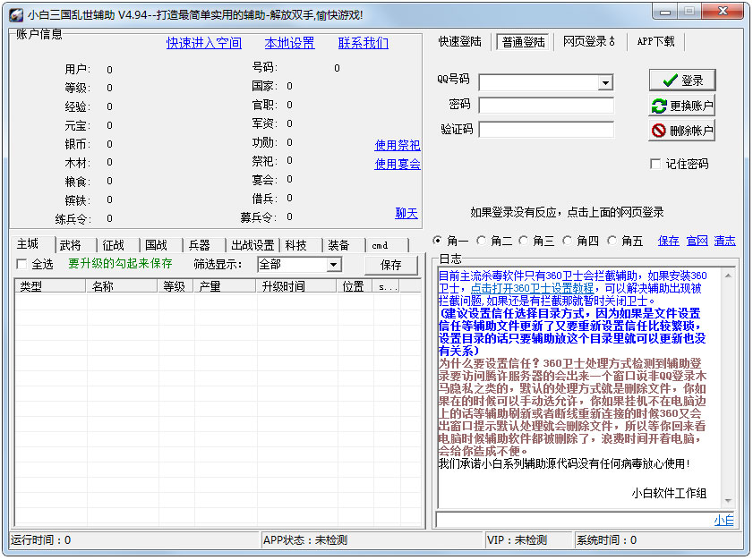Click the 使用祭祀 link
Image resolution: width=753 pixels, height=560 pixels.
pyautogui.click(x=398, y=146)
